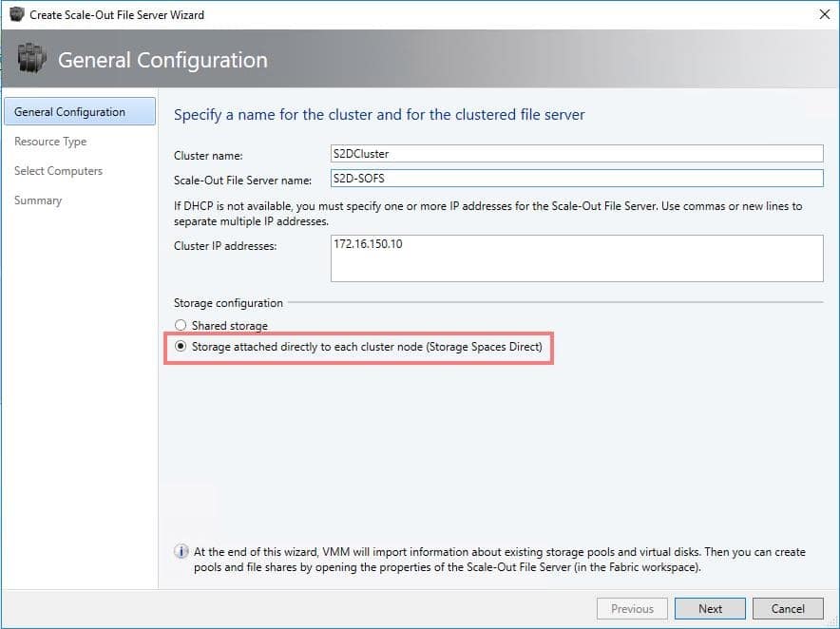Viewport: 840px width, 629px height.
Task: Close the Create Scale-Out File Server Wizard
Action: point(825,14)
